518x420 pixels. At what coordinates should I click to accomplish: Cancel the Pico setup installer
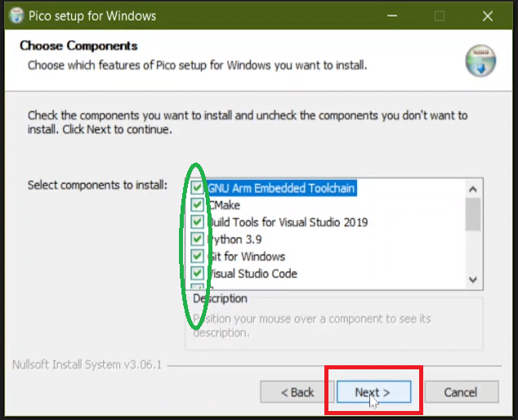(x=461, y=392)
